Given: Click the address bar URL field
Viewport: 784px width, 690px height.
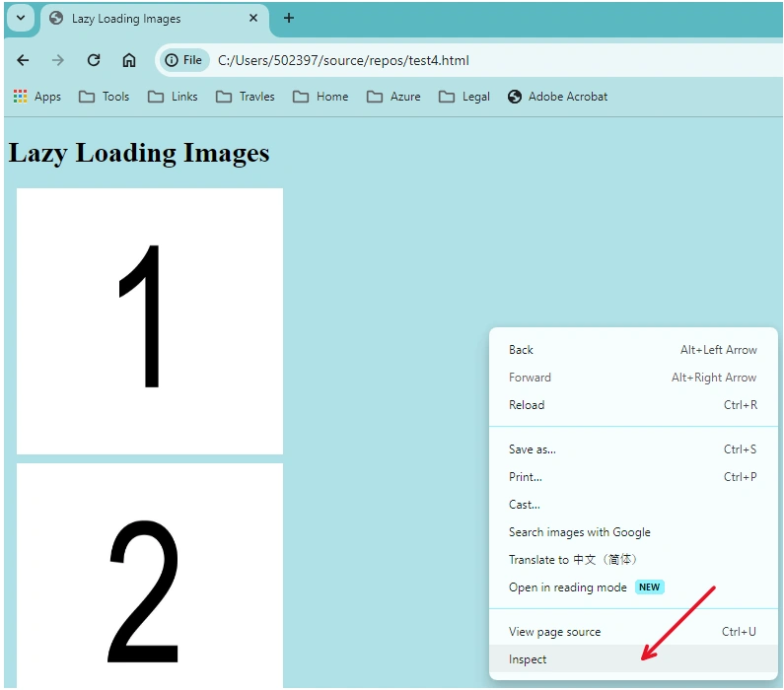Looking at the screenshot, I should coord(495,60).
